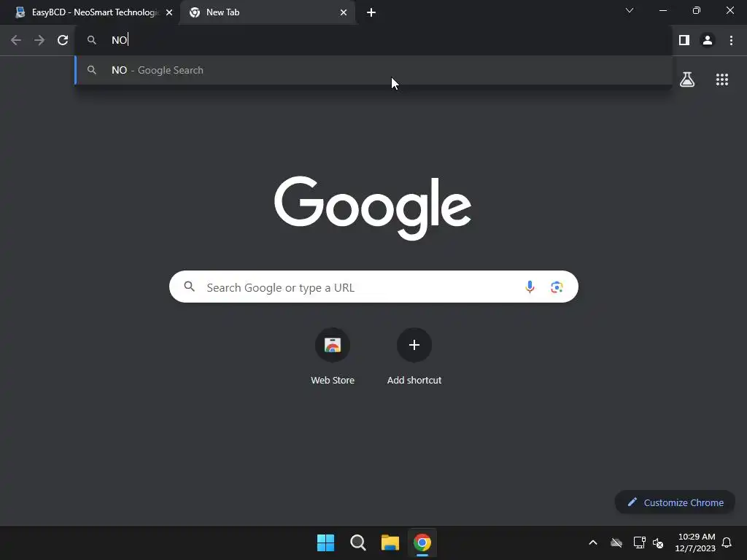Open a new browser tab
This screenshot has width=747, height=560.
point(371,12)
